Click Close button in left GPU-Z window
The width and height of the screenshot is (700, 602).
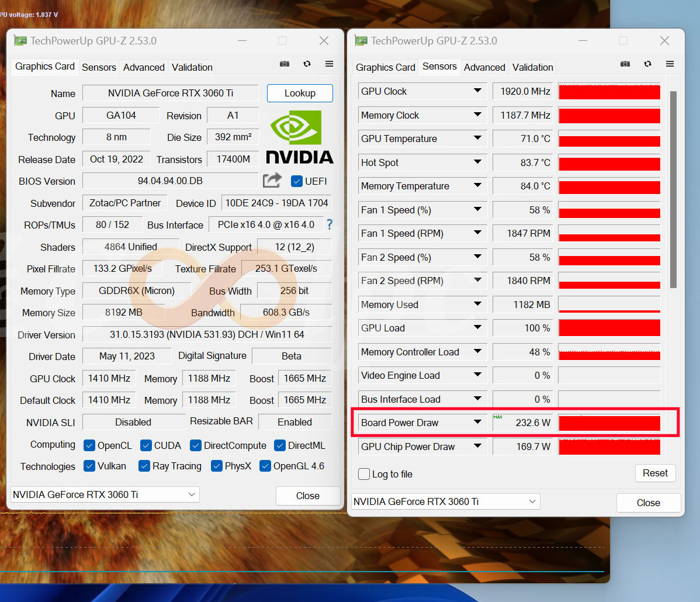pyautogui.click(x=307, y=496)
